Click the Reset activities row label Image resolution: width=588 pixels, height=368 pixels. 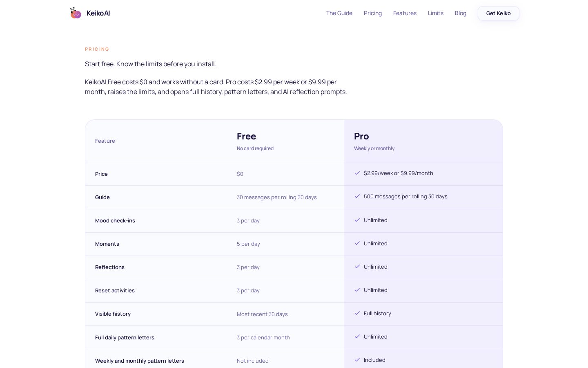click(x=115, y=290)
